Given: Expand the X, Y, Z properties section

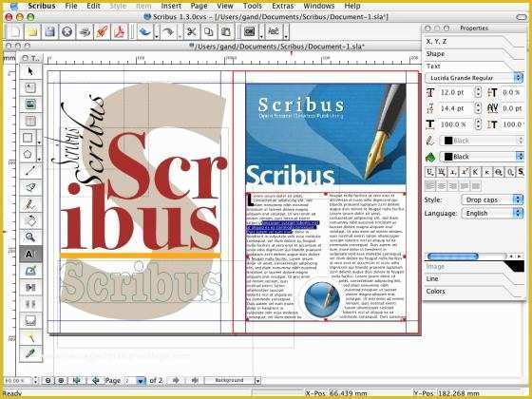Looking at the screenshot, I should (x=474, y=42).
